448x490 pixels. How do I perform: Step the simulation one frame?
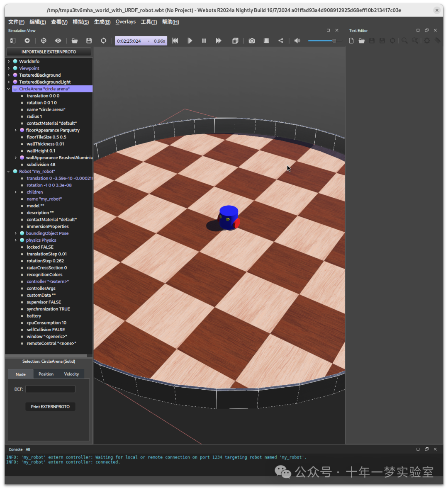click(190, 41)
